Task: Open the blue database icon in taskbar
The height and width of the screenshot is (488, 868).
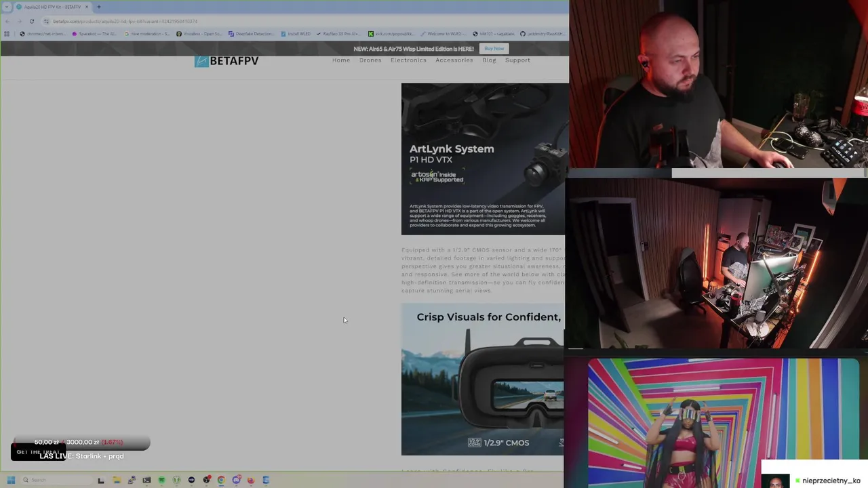Action: pos(266,480)
